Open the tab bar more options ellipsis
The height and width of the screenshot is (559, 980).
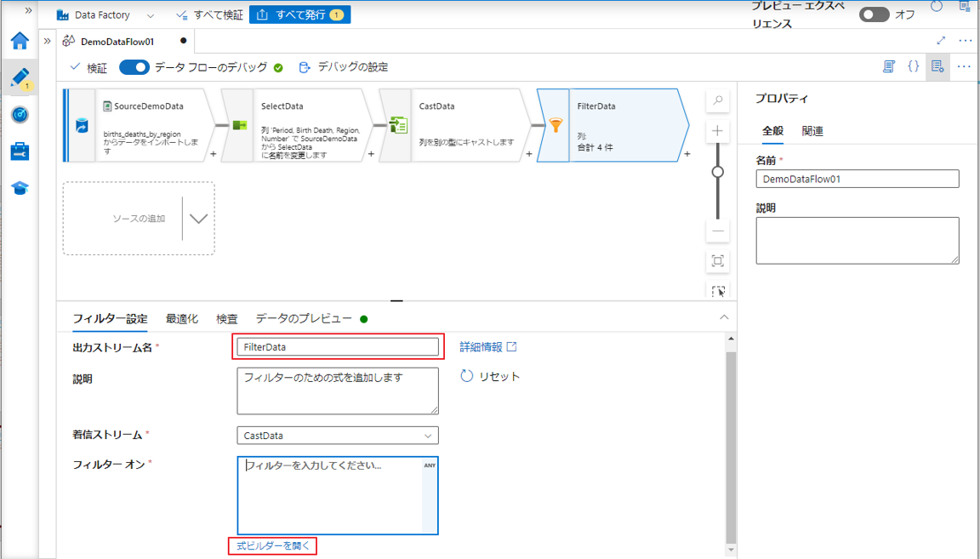[x=965, y=41]
